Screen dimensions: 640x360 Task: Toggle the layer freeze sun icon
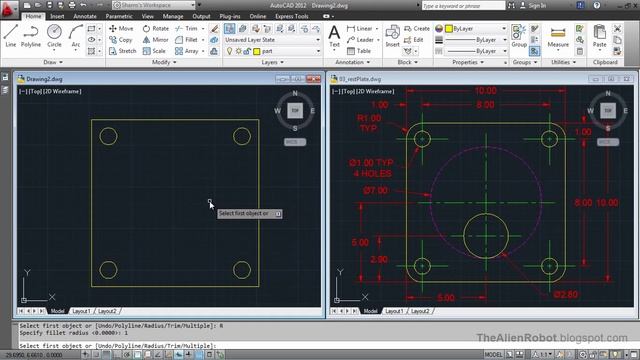[x=239, y=51]
